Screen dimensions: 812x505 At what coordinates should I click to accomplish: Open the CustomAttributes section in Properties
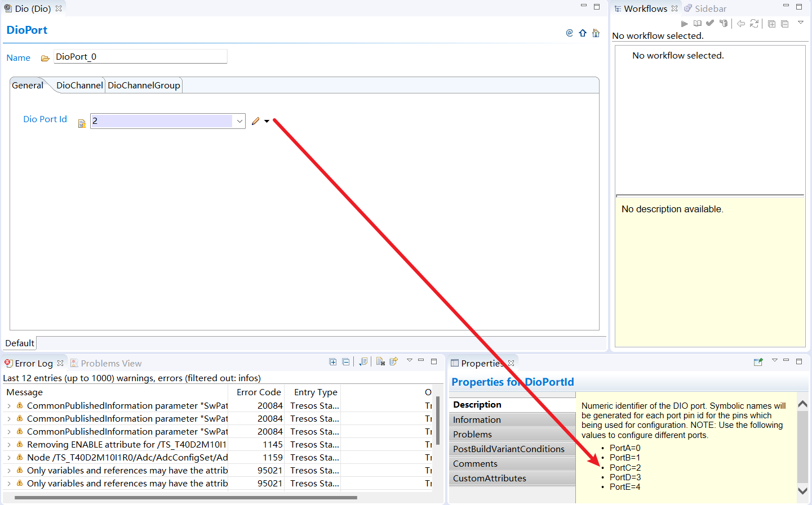512,478
